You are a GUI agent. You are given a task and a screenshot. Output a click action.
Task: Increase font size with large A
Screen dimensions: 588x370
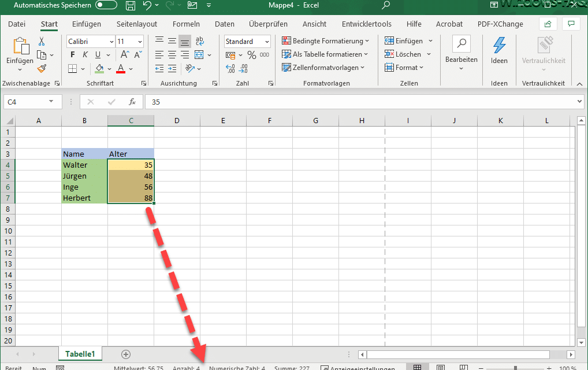click(125, 55)
